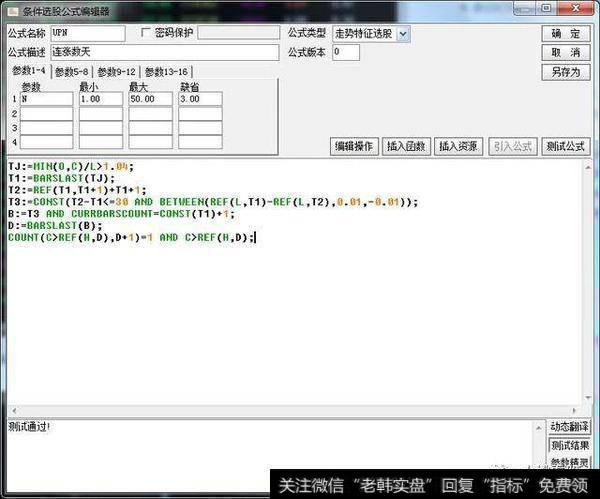Click 插入函数 insert function button
Screen dimensions: 600x499
[x=406, y=146]
